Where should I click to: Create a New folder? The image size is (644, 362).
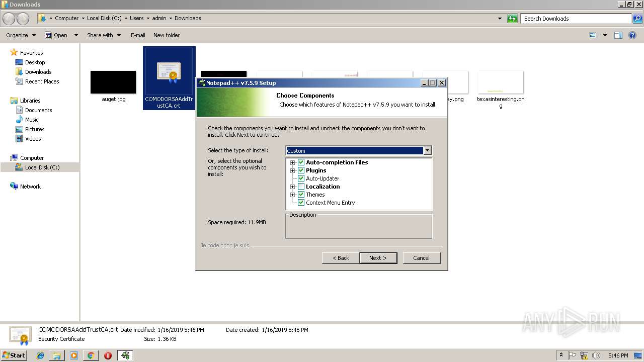click(167, 35)
